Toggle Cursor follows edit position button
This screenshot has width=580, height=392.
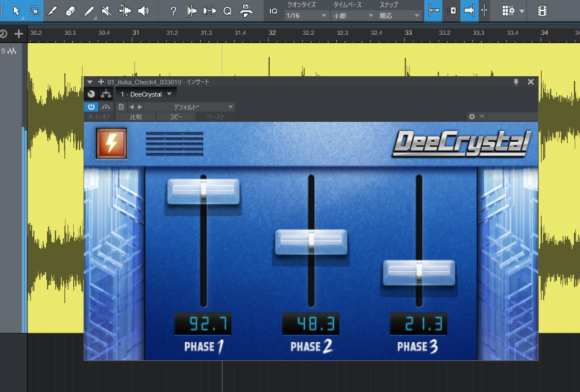pyautogui.click(x=484, y=10)
